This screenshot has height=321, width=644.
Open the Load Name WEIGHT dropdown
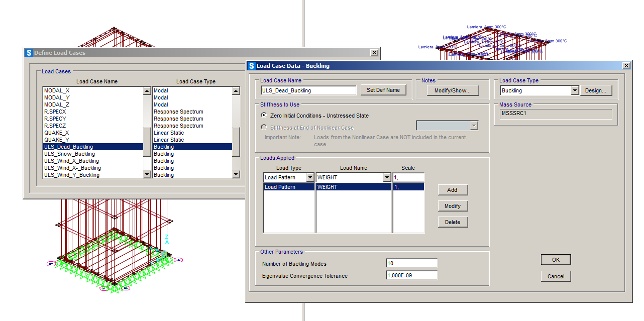point(387,177)
